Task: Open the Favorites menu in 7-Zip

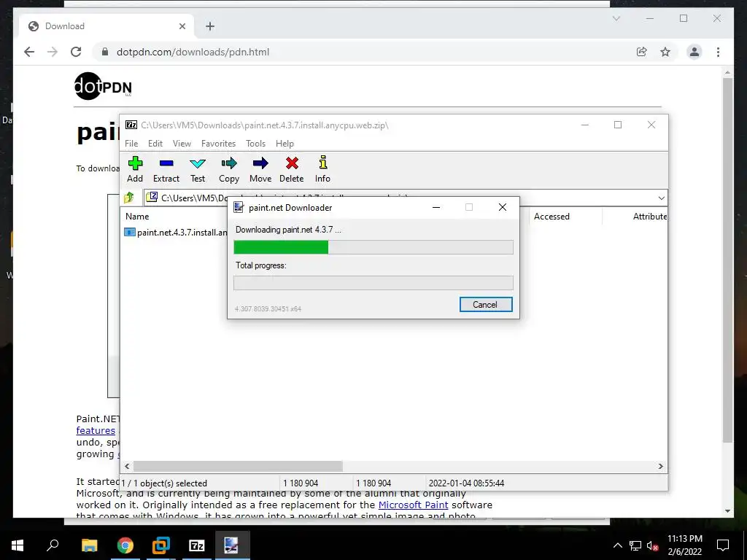Action: [x=218, y=144]
